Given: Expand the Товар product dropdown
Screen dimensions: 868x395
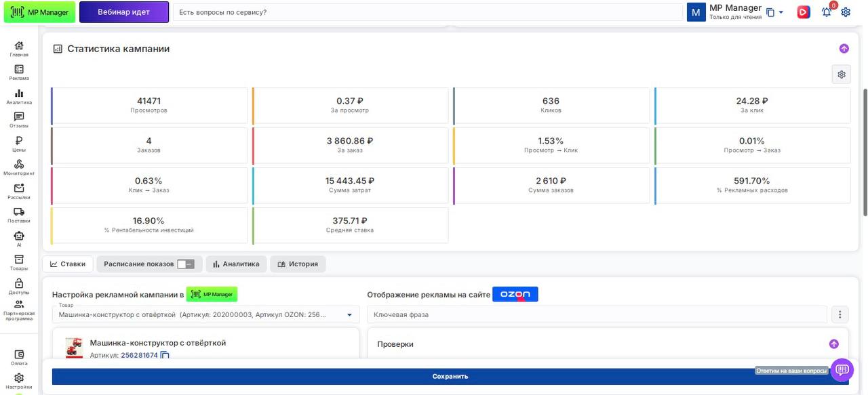Looking at the screenshot, I should pyautogui.click(x=349, y=314).
